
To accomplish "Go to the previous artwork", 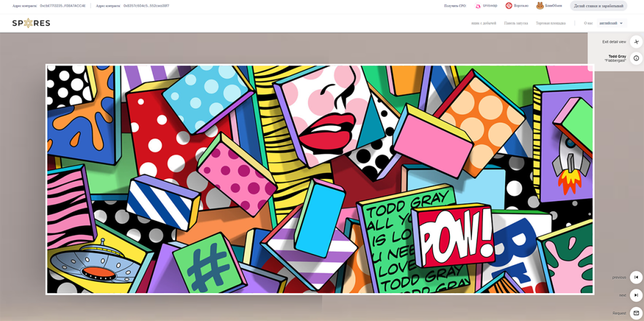I will pos(636,277).
